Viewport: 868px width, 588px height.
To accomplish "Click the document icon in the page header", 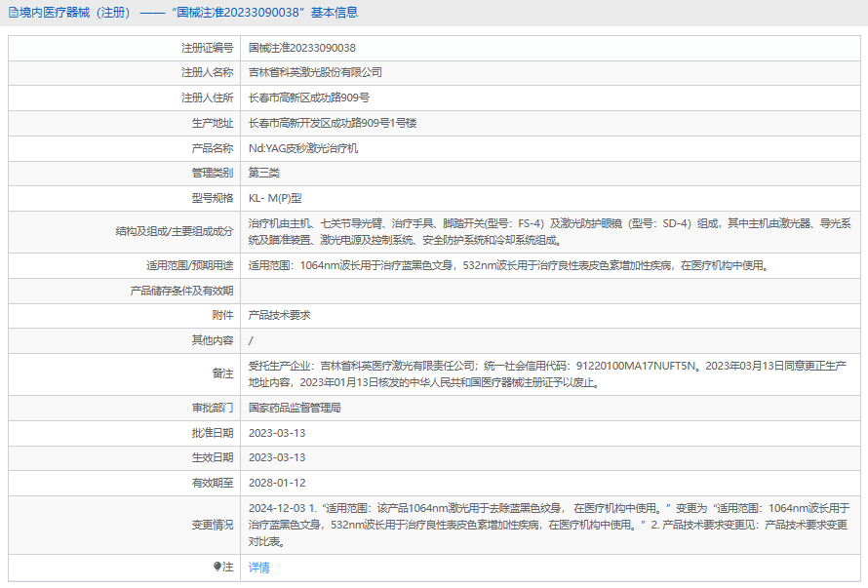I will click(x=11, y=13).
